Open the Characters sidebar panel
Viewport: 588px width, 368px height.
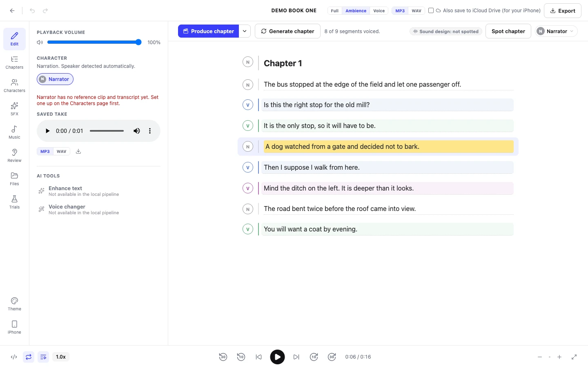pyautogui.click(x=14, y=86)
